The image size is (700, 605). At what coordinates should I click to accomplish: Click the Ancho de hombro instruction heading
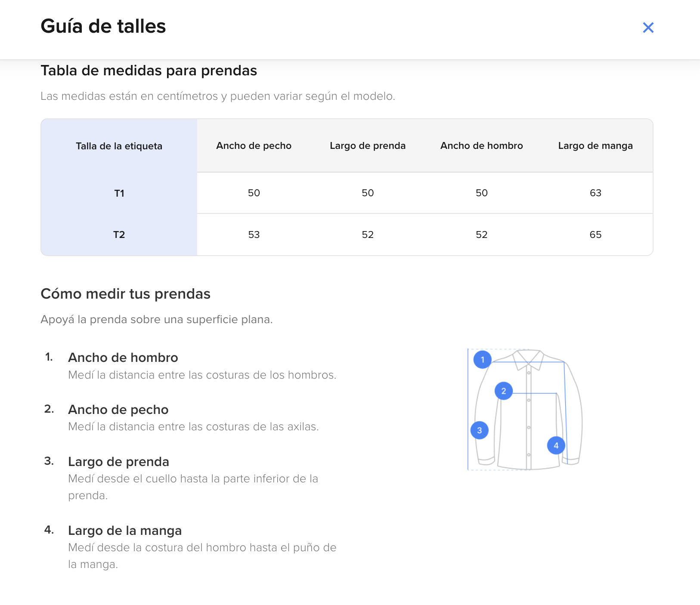tap(123, 358)
